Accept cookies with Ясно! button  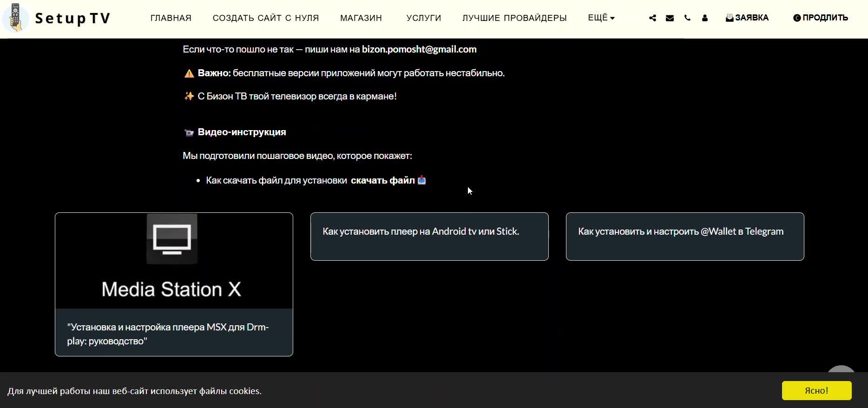tap(816, 391)
